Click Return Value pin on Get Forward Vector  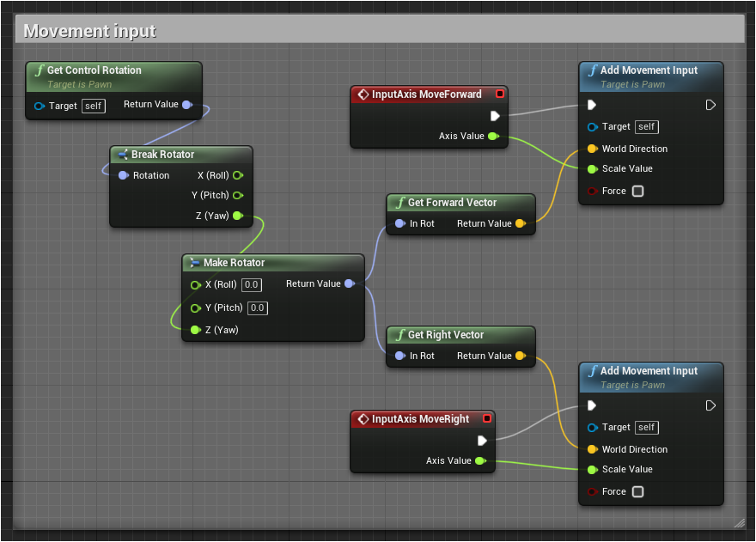click(x=520, y=224)
